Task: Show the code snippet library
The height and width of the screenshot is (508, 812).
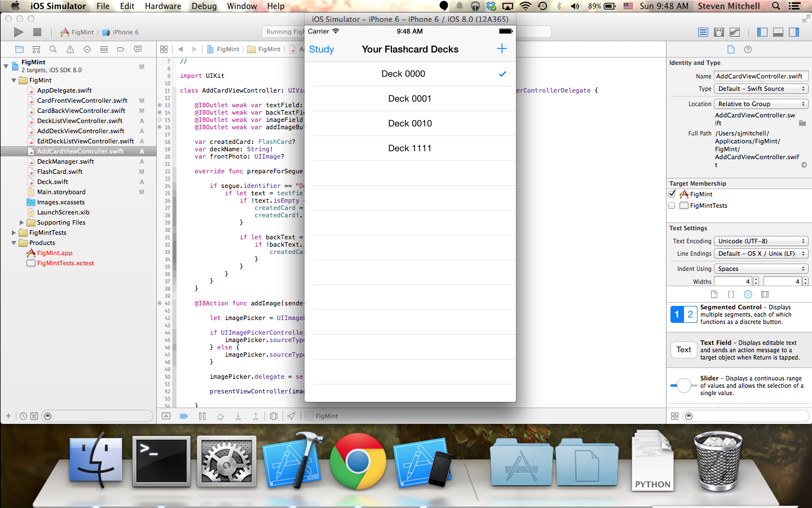Action: [x=731, y=294]
